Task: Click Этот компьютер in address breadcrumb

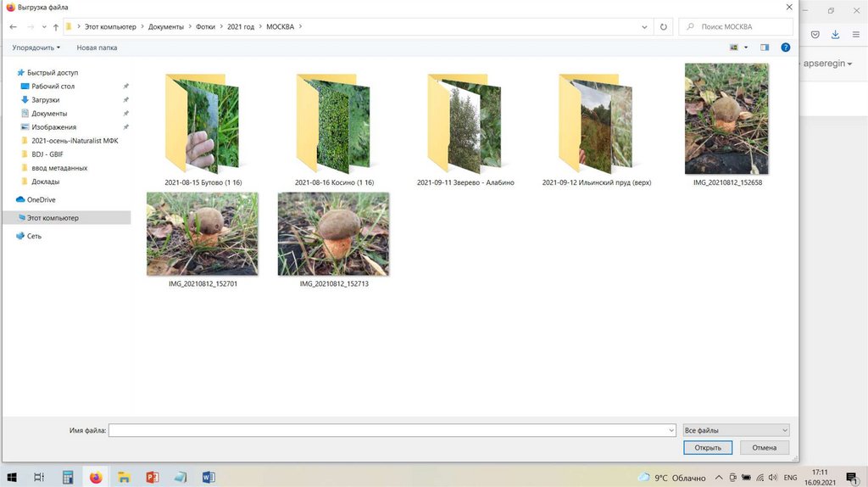Action: click(110, 26)
